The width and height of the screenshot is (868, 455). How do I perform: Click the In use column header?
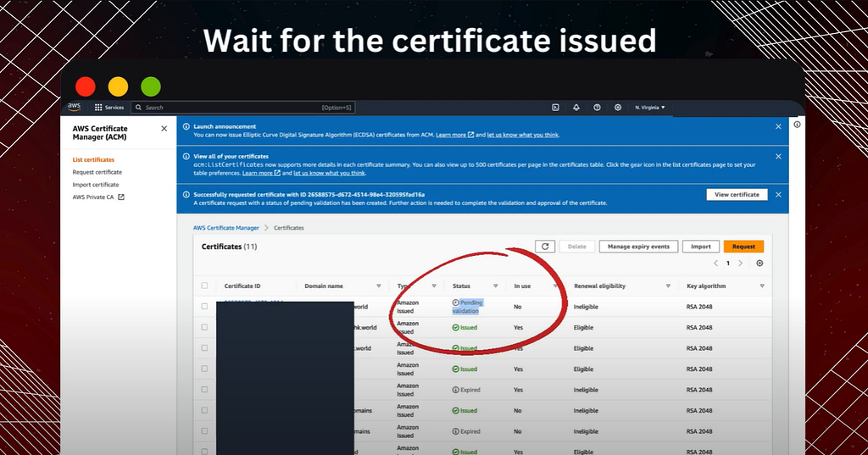click(x=522, y=286)
